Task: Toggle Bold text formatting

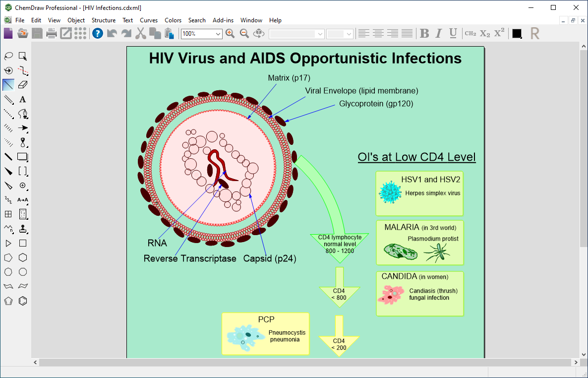Action: pyautogui.click(x=424, y=33)
